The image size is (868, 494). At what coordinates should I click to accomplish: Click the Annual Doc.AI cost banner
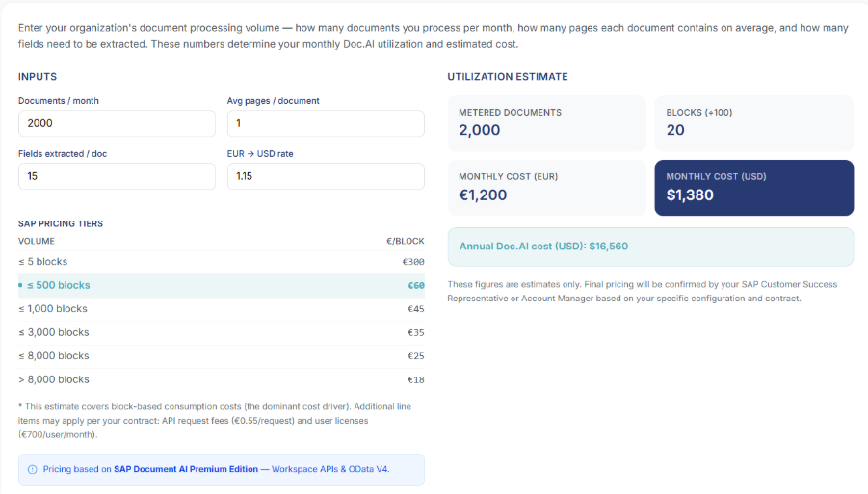[650, 247]
